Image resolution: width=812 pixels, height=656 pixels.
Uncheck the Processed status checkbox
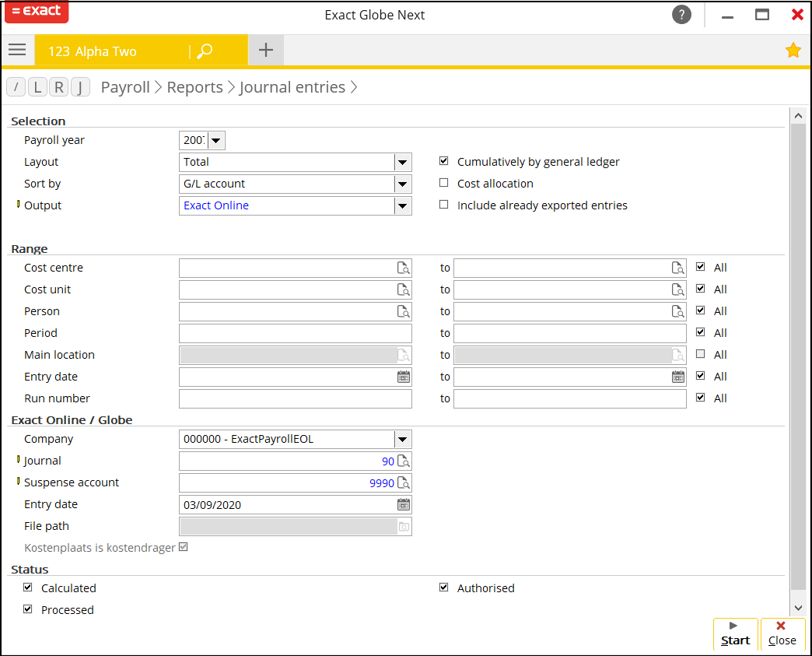coord(28,609)
